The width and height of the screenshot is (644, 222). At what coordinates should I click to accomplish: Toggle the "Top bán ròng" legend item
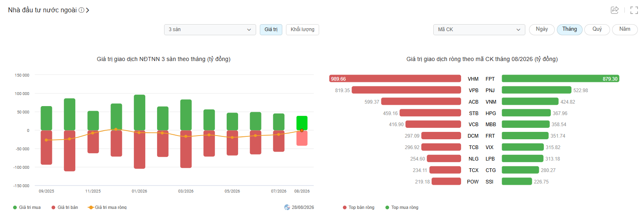pos(359,207)
